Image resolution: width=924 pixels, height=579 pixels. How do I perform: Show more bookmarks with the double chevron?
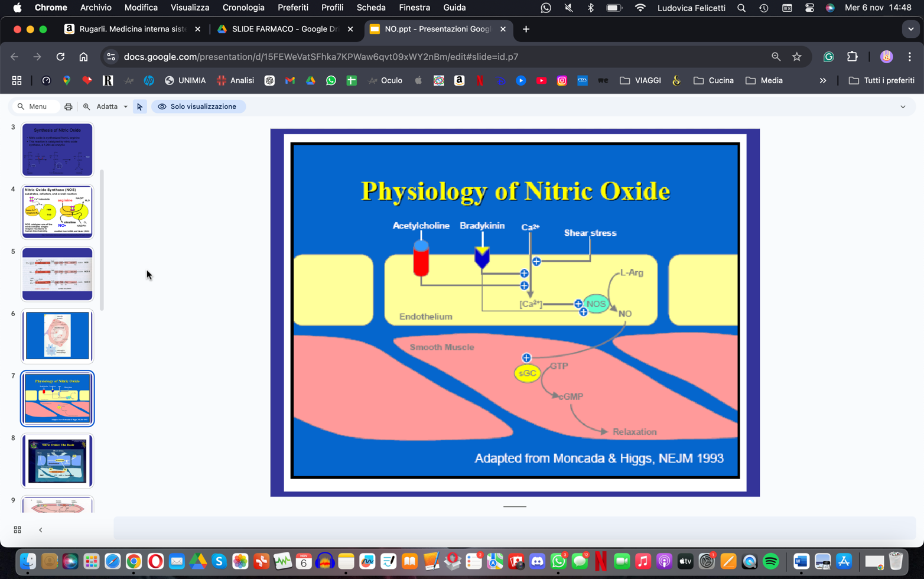coord(823,80)
